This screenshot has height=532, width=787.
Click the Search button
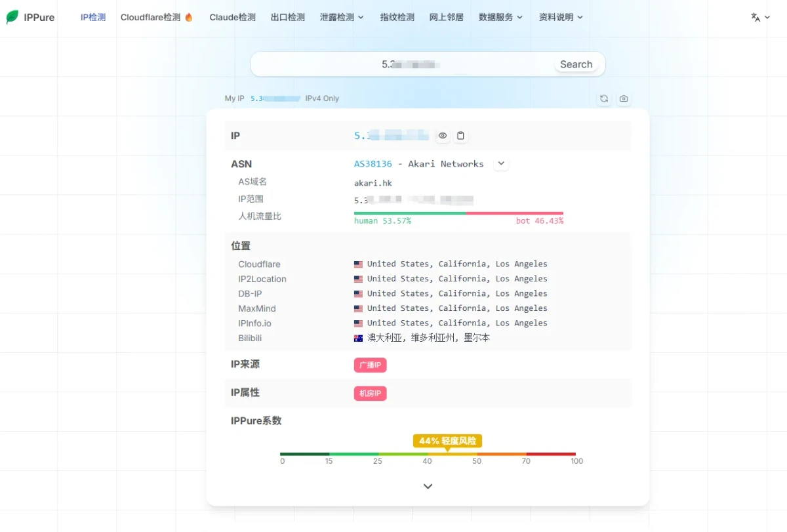[x=576, y=64]
